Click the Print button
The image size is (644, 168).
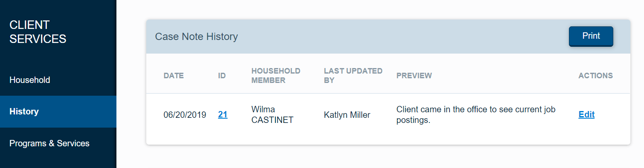[x=591, y=36]
